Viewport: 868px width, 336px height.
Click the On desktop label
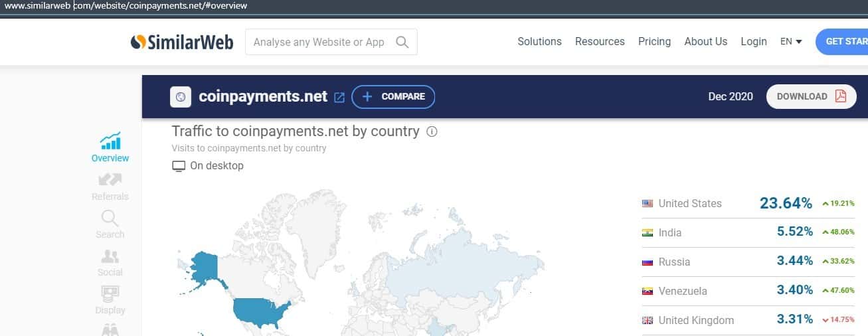tap(217, 166)
